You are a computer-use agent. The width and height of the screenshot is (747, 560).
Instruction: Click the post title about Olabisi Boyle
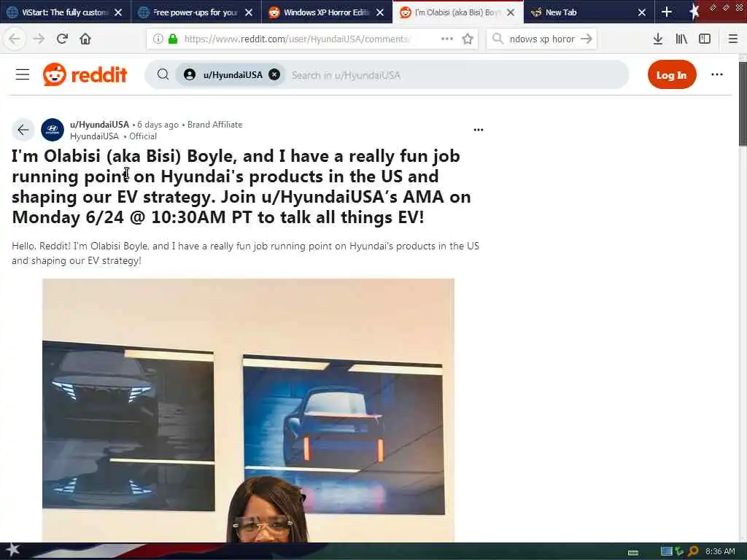[x=241, y=187]
